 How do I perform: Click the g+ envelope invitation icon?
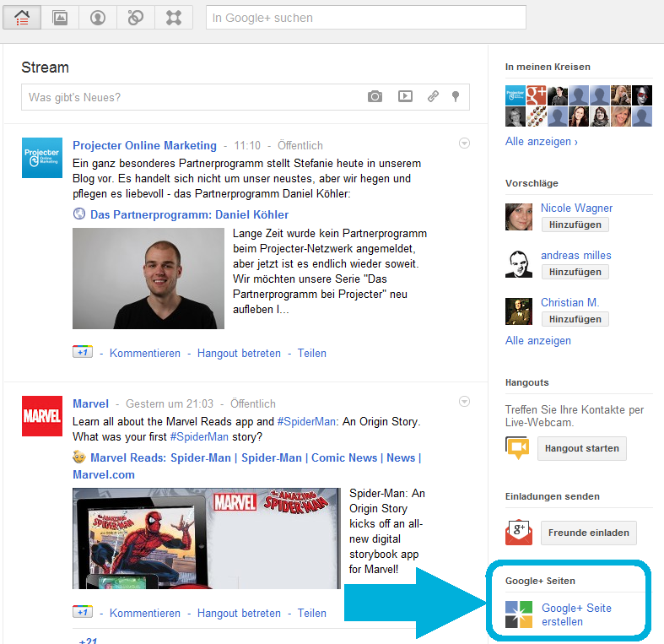tap(519, 533)
